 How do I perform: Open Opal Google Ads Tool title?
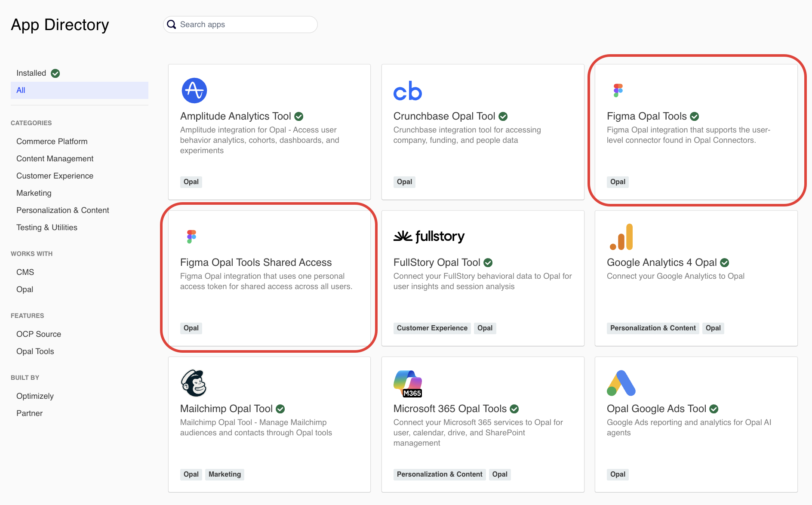tap(657, 409)
